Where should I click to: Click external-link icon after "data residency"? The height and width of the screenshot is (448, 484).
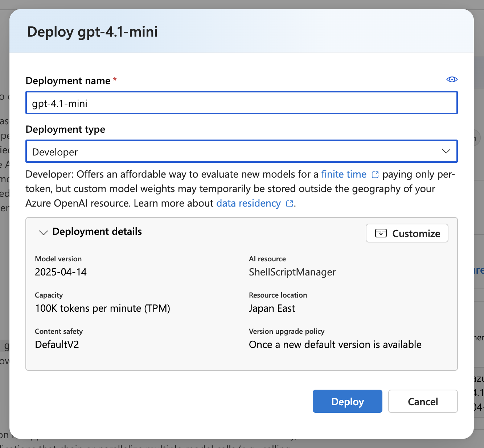[x=290, y=204]
